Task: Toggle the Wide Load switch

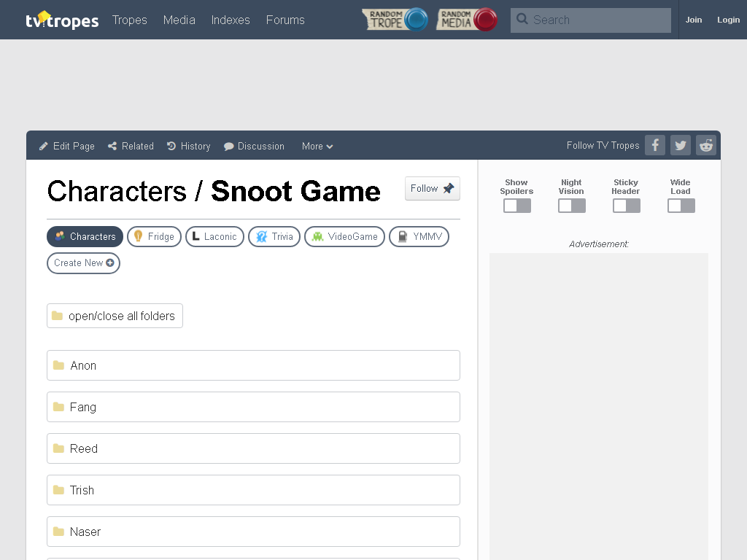Action: (x=681, y=206)
